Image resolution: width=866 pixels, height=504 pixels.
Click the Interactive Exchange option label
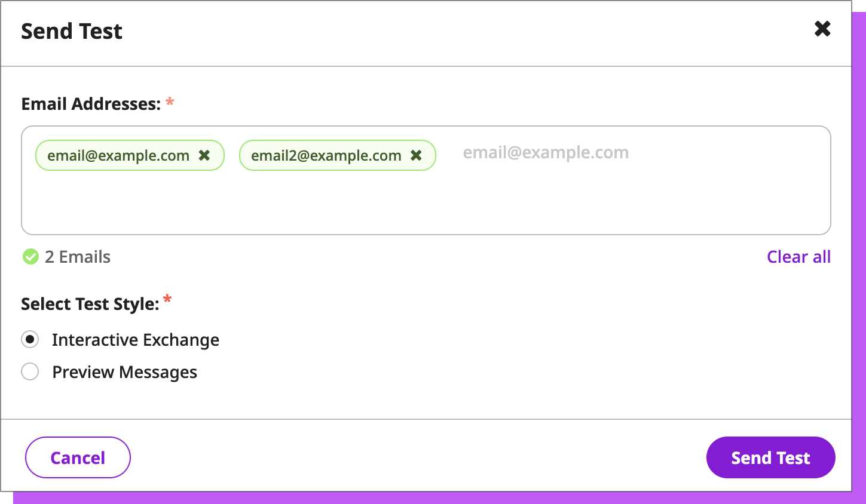(x=136, y=340)
